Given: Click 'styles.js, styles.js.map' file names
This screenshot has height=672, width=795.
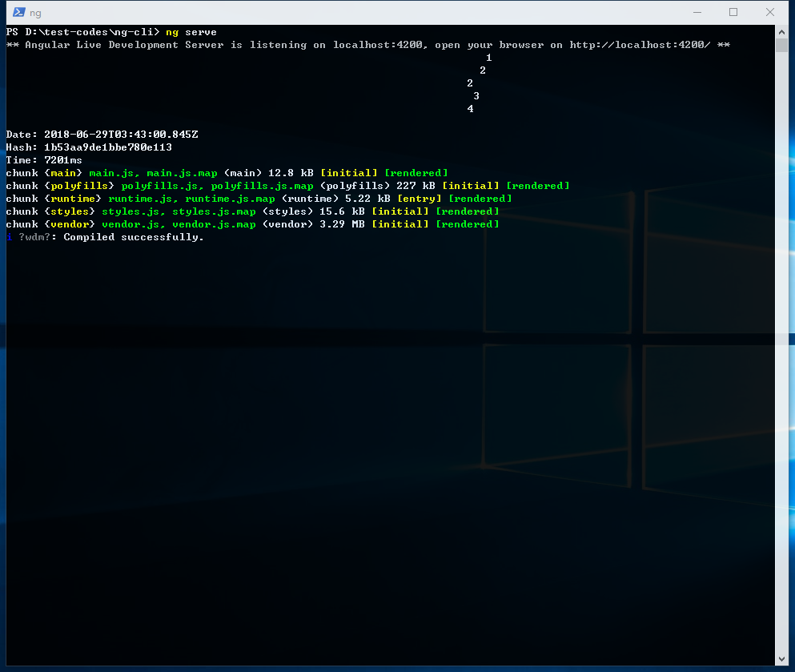Looking at the screenshot, I should point(179,211).
